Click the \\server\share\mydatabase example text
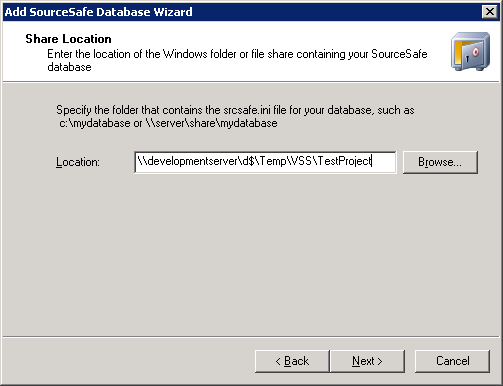The width and height of the screenshot is (503, 386). (212, 123)
